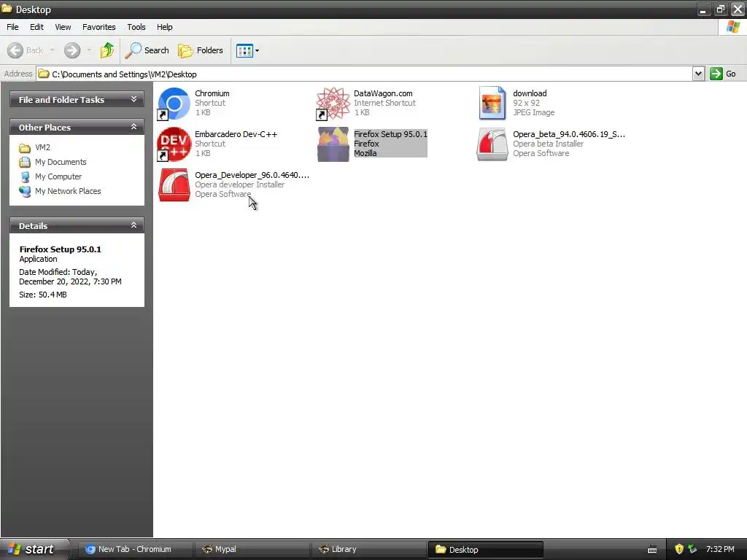Screen dimensions: 747x560
Task: Select the DataWagon.com internet shortcut icon
Action: point(333,104)
